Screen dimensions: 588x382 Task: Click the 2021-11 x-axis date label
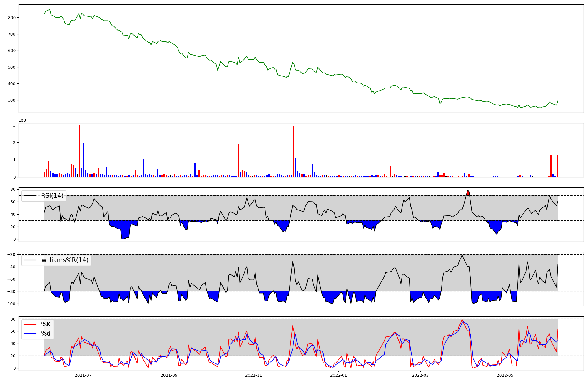pyautogui.click(x=253, y=375)
